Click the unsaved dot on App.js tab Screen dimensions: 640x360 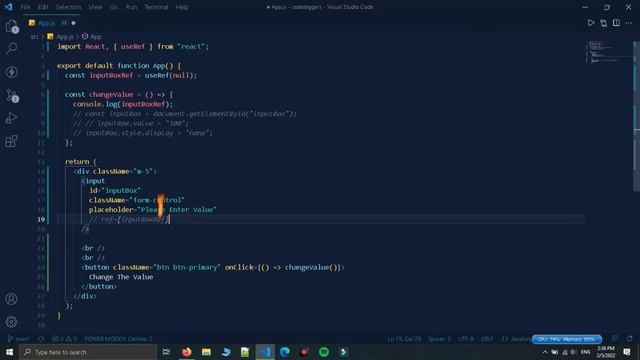point(73,23)
